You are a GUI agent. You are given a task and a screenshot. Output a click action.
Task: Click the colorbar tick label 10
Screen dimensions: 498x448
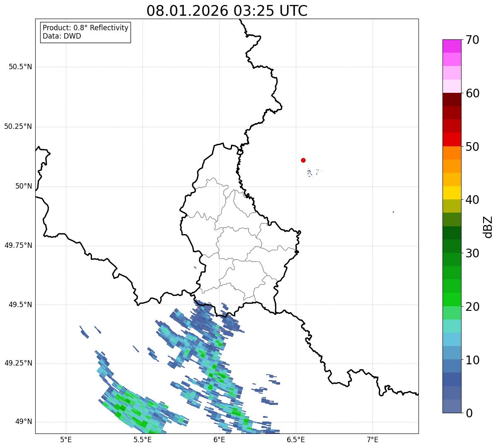tap(472, 360)
